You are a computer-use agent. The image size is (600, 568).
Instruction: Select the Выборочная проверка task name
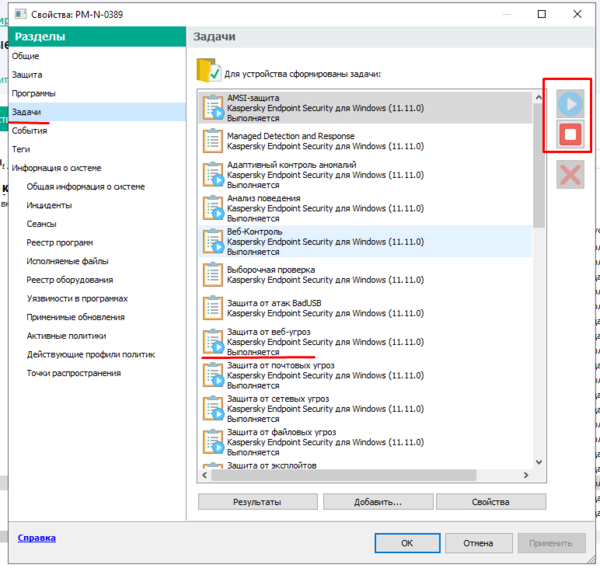(271, 270)
